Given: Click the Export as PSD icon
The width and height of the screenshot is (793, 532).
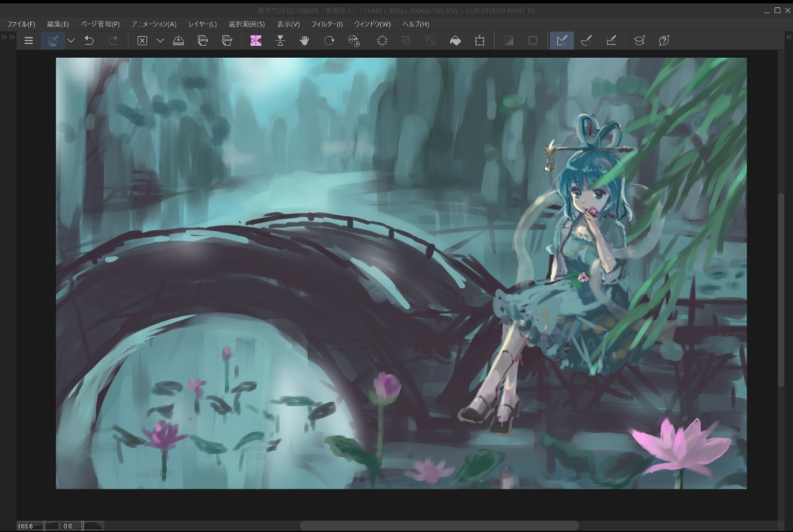Looking at the screenshot, I should [227, 41].
